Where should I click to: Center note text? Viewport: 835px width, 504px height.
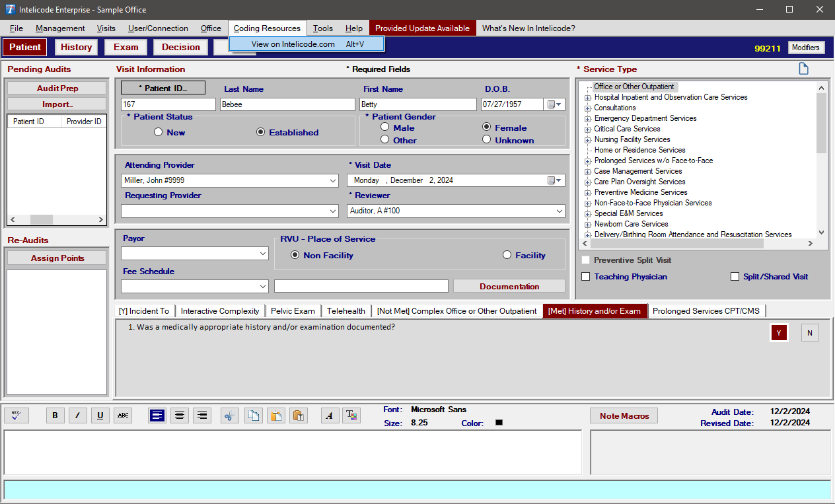[180, 415]
